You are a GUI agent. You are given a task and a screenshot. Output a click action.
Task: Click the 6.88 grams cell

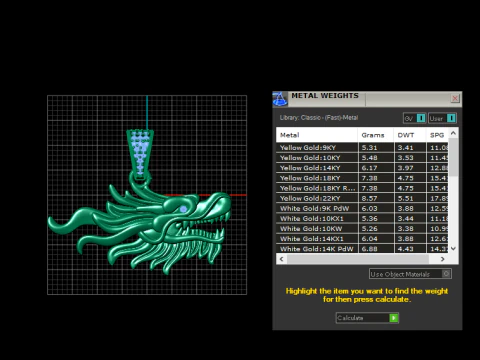[376, 249]
